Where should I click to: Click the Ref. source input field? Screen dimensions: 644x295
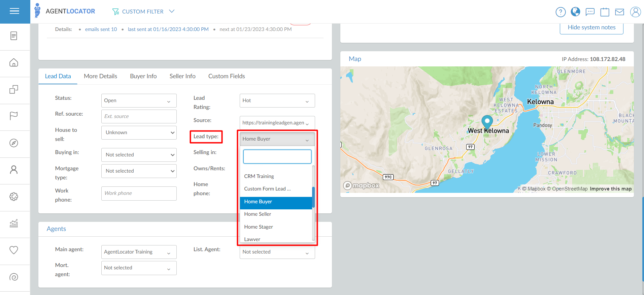point(139,116)
